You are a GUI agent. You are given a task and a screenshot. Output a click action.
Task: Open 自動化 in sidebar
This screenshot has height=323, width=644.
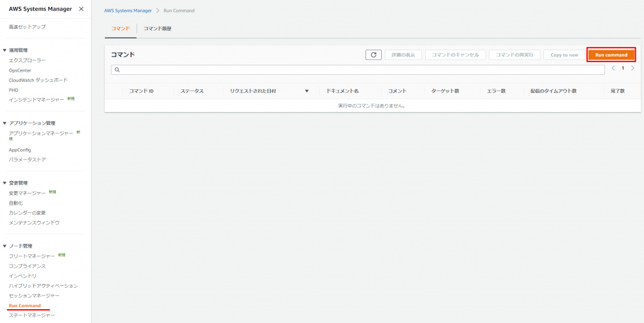16,203
